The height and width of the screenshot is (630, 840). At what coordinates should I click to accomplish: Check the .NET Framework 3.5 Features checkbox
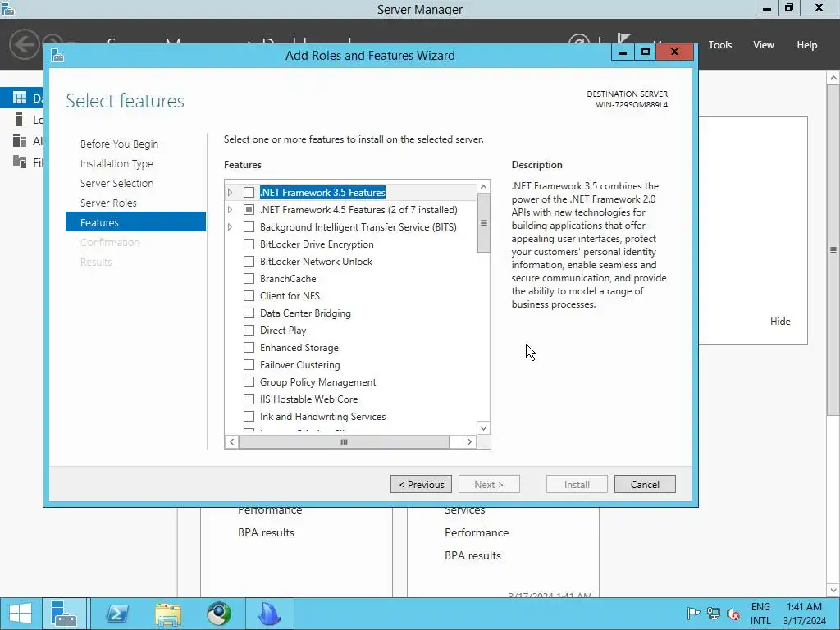[x=249, y=192]
